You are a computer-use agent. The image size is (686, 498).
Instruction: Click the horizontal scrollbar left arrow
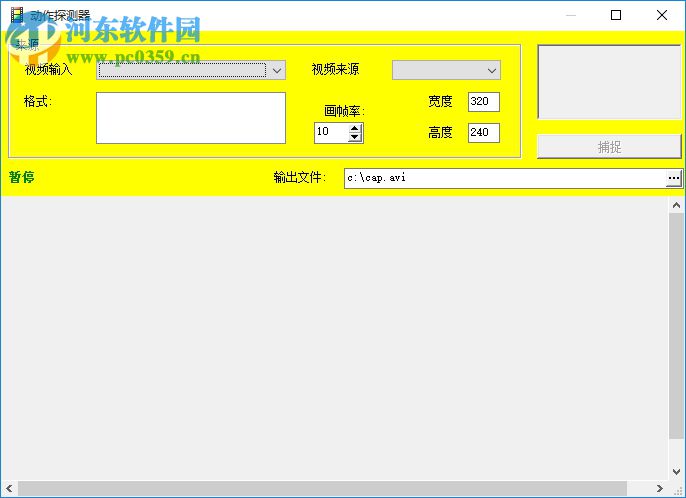tap(9, 488)
